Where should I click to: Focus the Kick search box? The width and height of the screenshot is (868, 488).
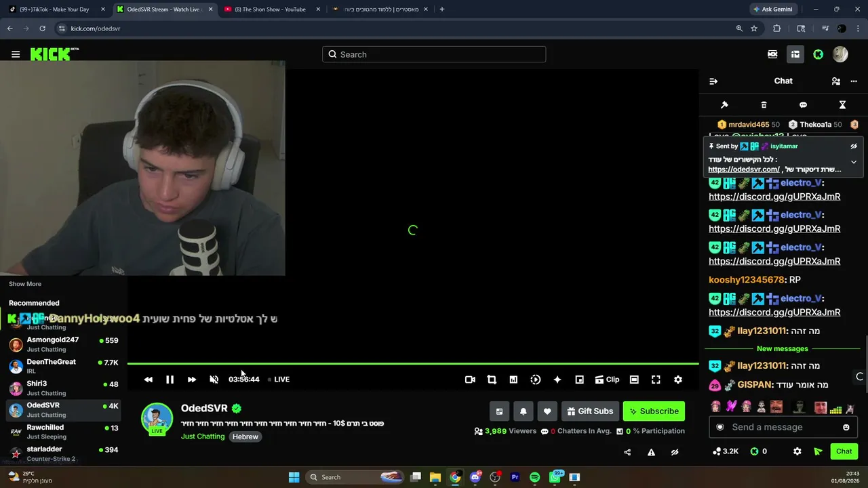point(434,54)
